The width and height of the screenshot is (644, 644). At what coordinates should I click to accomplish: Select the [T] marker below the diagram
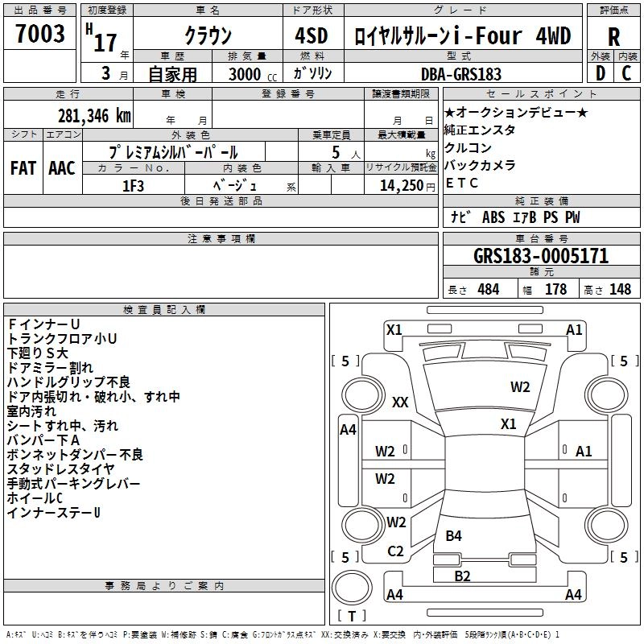[x=351, y=617]
